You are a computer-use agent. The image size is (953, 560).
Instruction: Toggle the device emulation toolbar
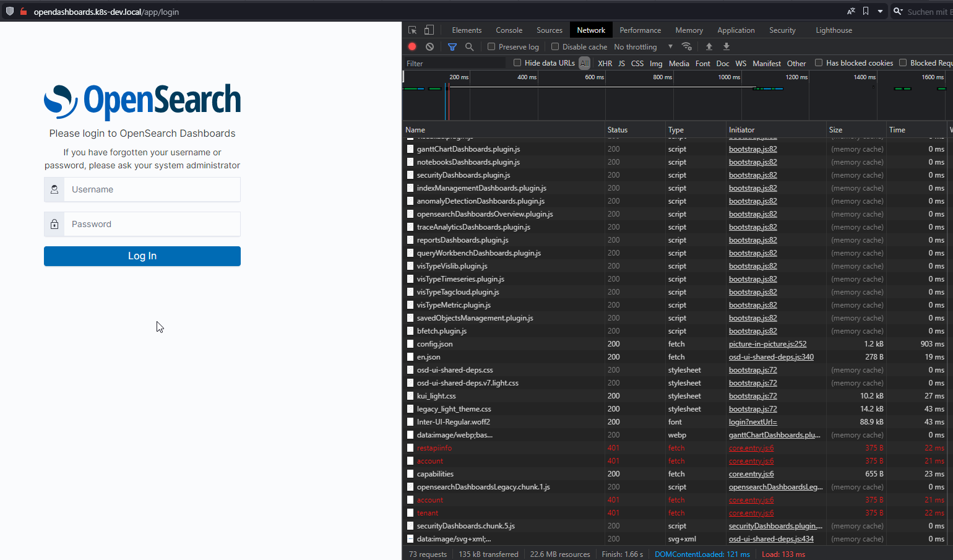tap(428, 30)
